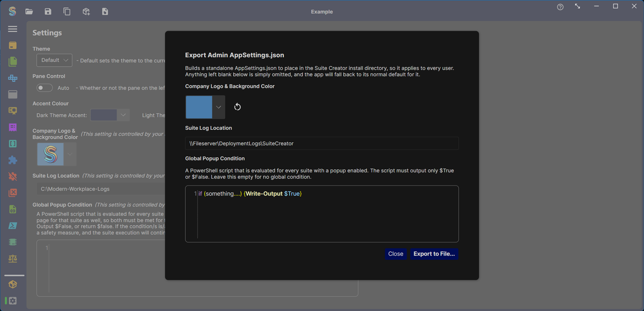Open the yellow certificate sidebar page
The image size is (644, 311).
[x=12, y=111]
